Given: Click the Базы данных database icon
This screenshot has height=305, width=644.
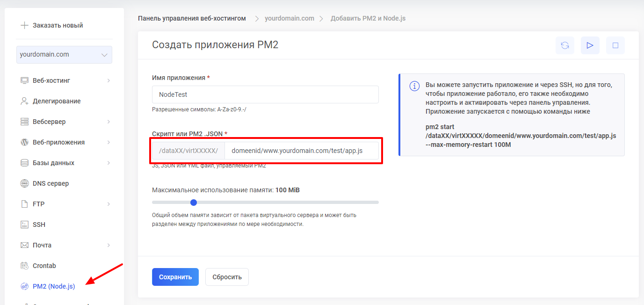Looking at the screenshot, I should point(24,163).
